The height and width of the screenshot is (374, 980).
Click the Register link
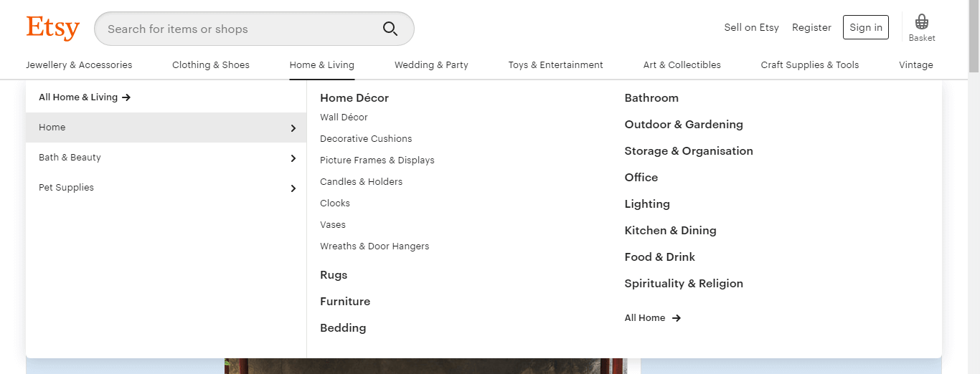click(811, 27)
